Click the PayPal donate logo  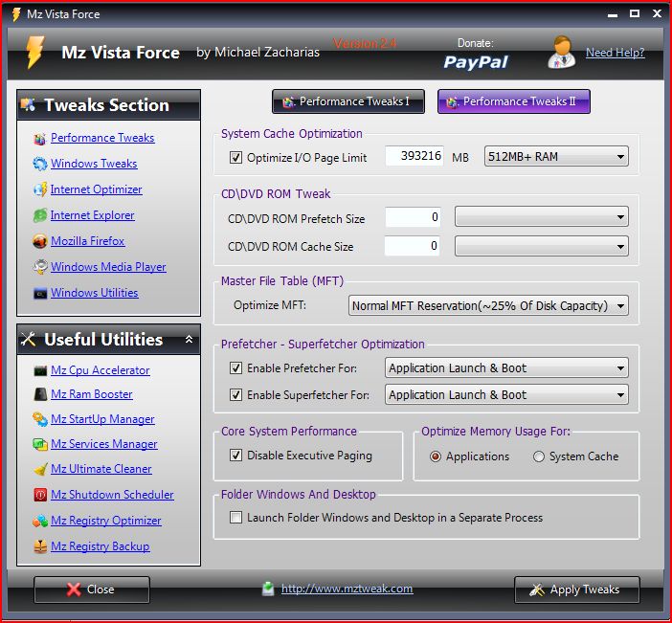click(476, 62)
